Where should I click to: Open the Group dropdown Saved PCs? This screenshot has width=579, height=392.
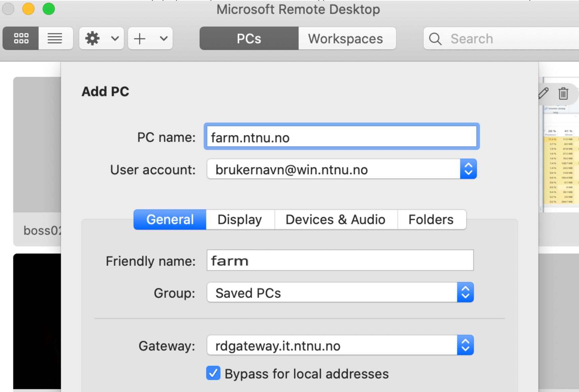tap(340, 292)
